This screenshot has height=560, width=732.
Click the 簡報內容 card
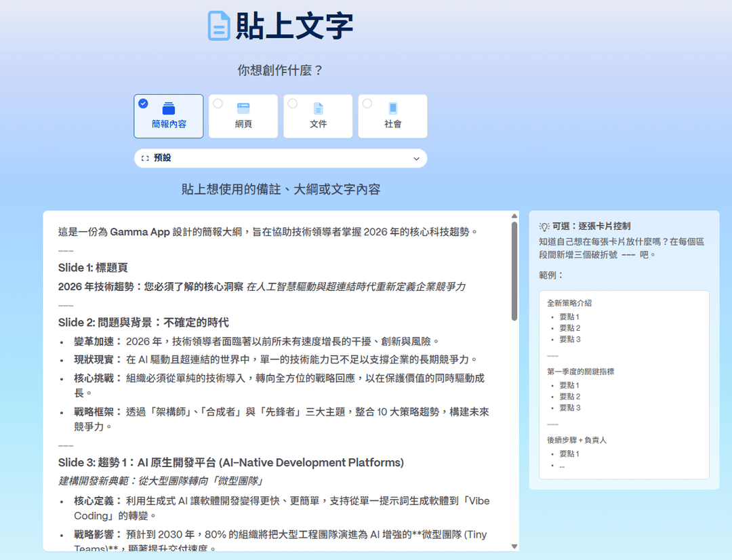click(168, 116)
